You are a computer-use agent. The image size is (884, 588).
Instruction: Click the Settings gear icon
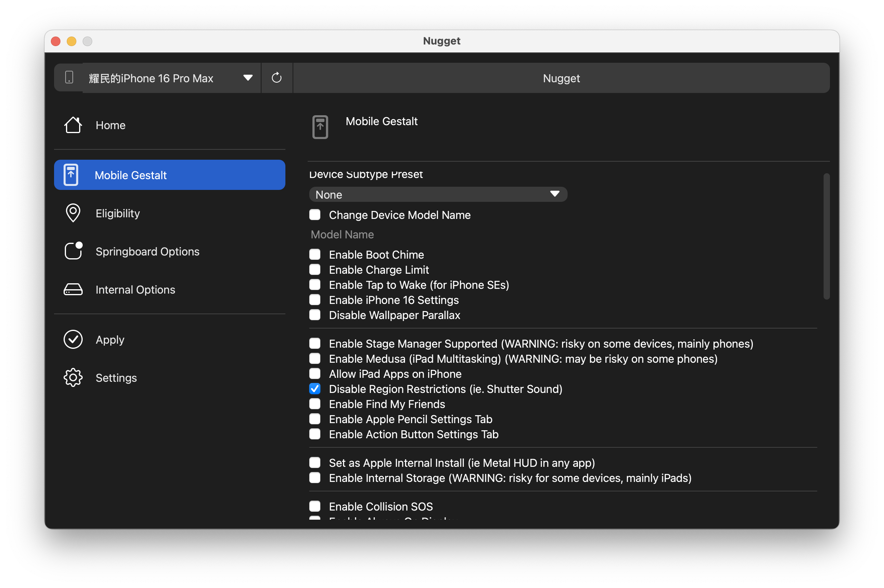(73, 377)
